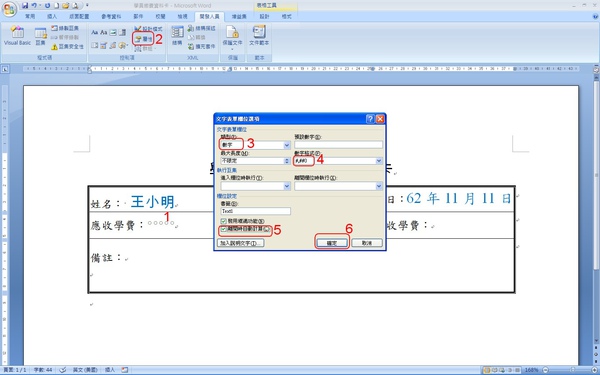Switch to Table Tools Design (設計) tab

pos(264,17)
